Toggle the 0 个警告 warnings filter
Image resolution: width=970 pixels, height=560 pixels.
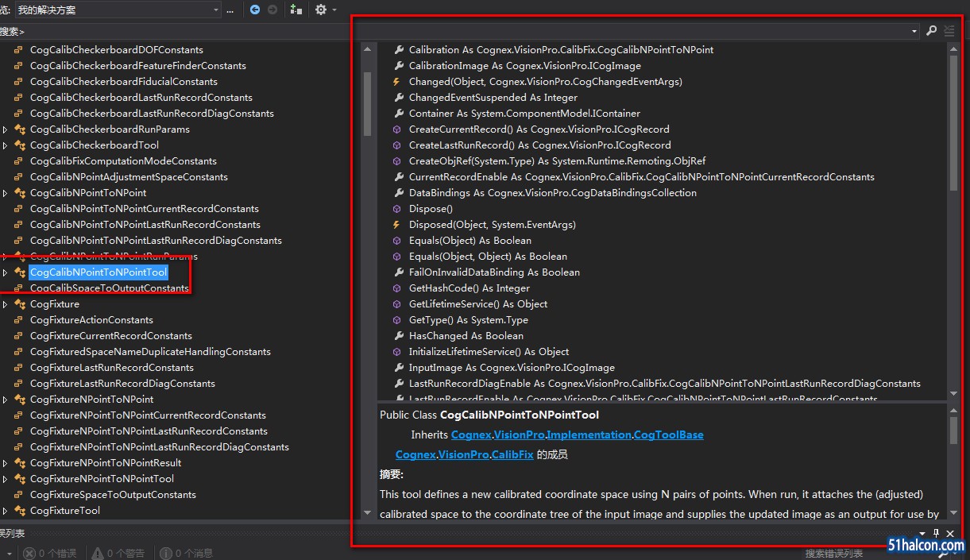118,553
